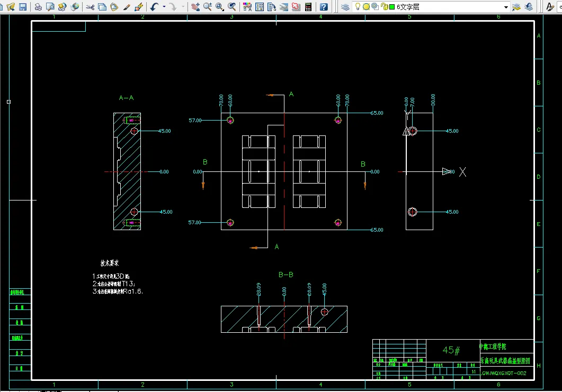Open the Properties palette
The image size is (562, 392).
pos(247,6)
